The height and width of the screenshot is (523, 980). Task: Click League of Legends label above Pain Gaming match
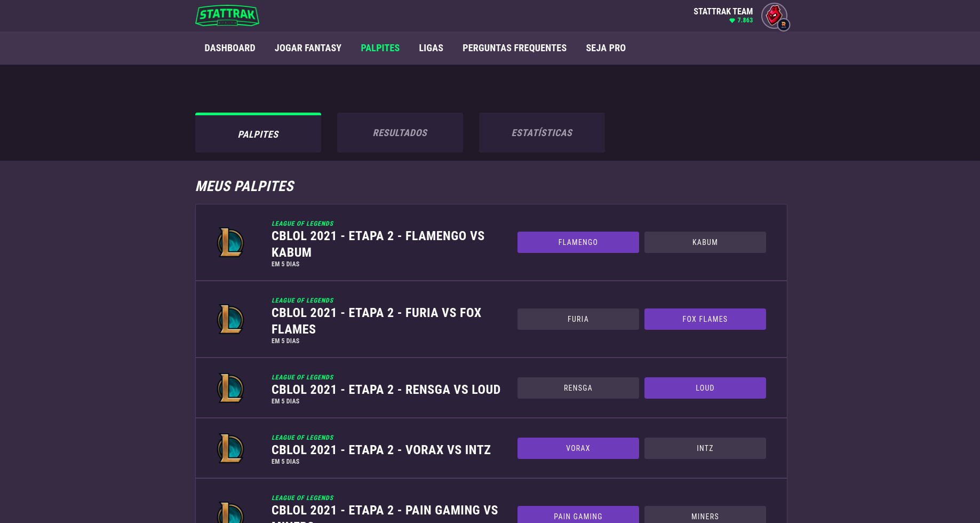tap(302, 498)
